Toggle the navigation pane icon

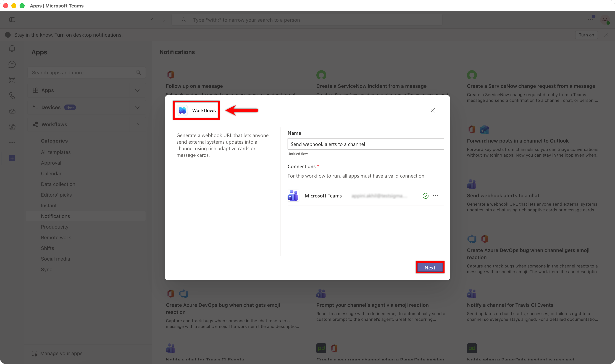point(12,20)
